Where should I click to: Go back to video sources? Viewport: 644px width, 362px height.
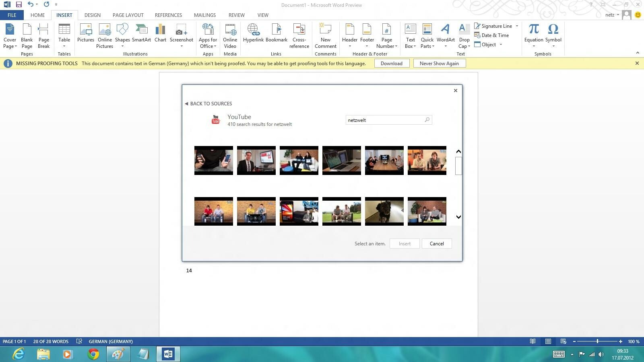point(208,103)
